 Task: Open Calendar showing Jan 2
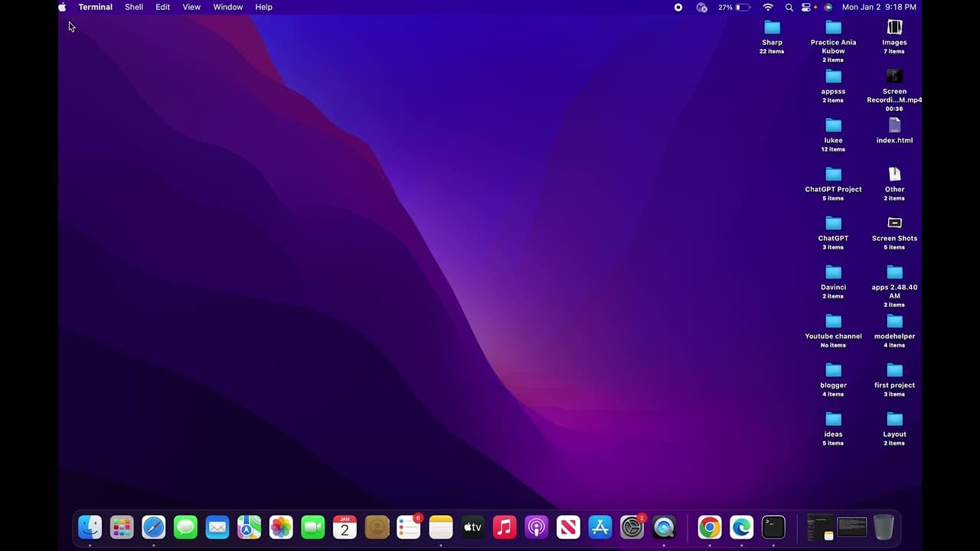tap(345, 527)
